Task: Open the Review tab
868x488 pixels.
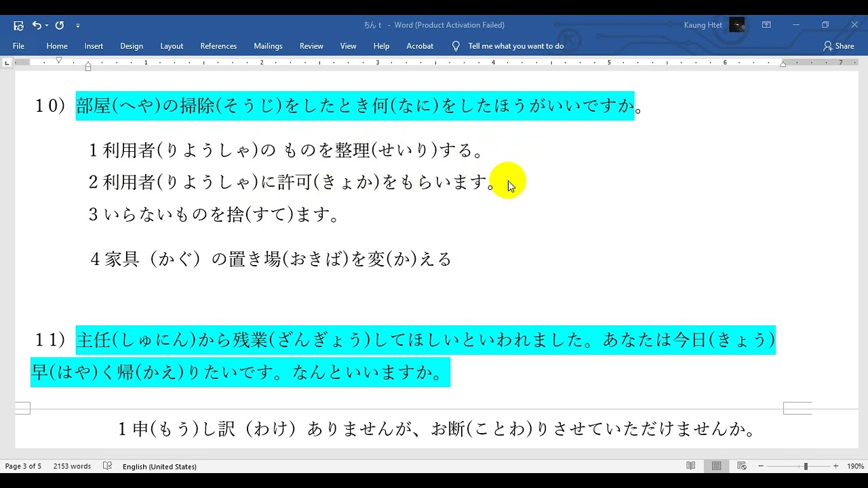Action: click(311, 46)
